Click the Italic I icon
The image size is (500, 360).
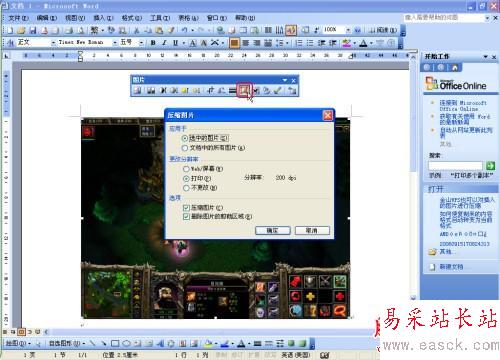click(x=164, y=43)
